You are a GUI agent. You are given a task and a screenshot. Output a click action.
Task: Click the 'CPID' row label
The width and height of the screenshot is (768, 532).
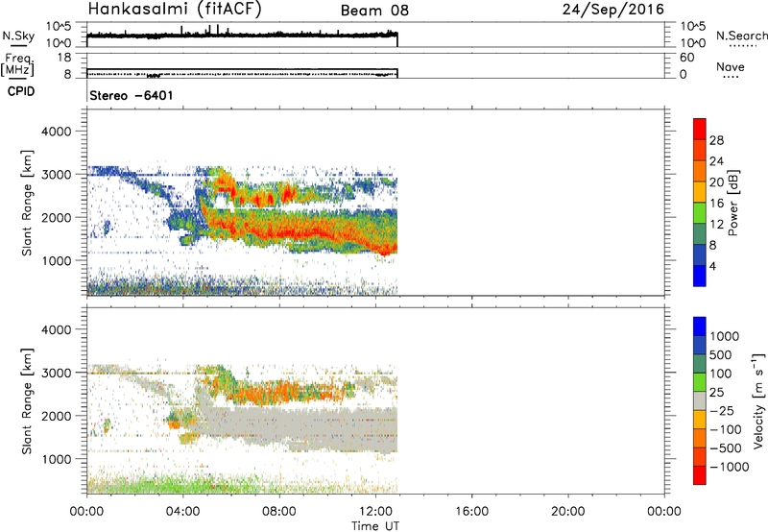pyautogui.click(x=21, y=91)
